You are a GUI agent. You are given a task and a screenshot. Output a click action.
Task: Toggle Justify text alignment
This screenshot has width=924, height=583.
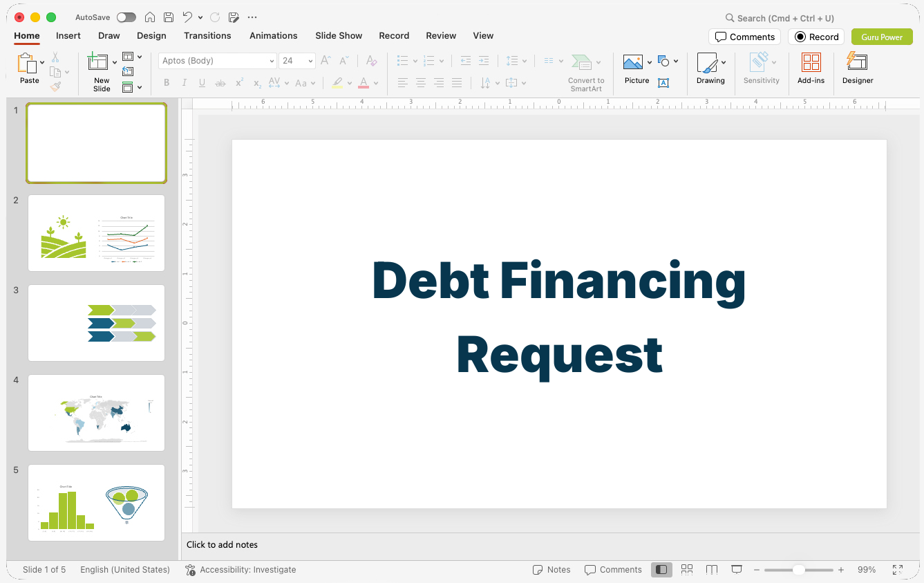[x=457, y=83]
